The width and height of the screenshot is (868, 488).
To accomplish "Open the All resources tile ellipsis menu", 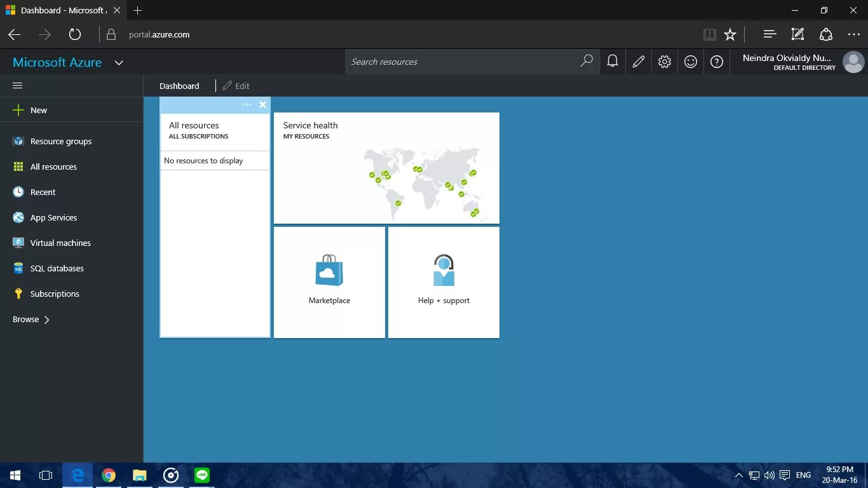I will pos(247,105).
